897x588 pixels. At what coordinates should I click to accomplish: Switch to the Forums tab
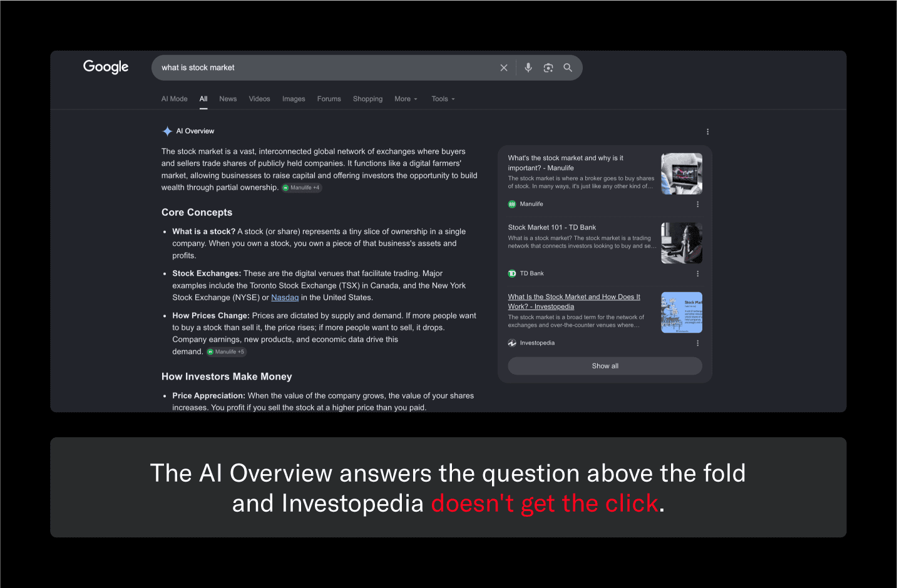[x=329, y=99]
